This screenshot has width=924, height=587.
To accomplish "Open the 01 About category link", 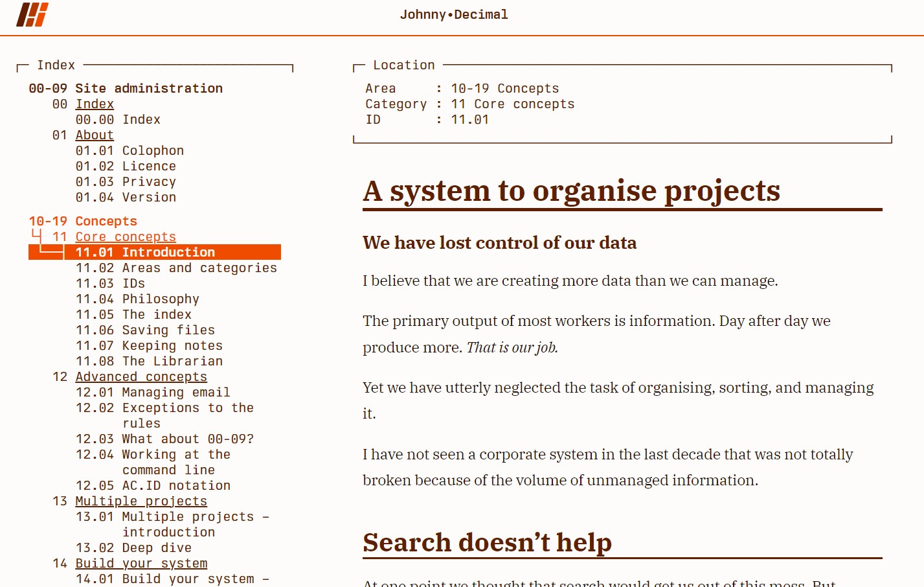I will click(95, 135).
